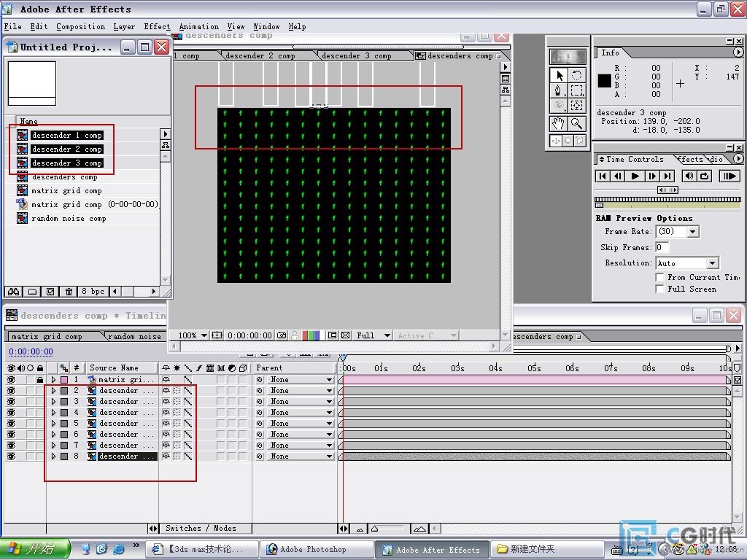Select the Selection arrow tool

[x=558, y=75]
